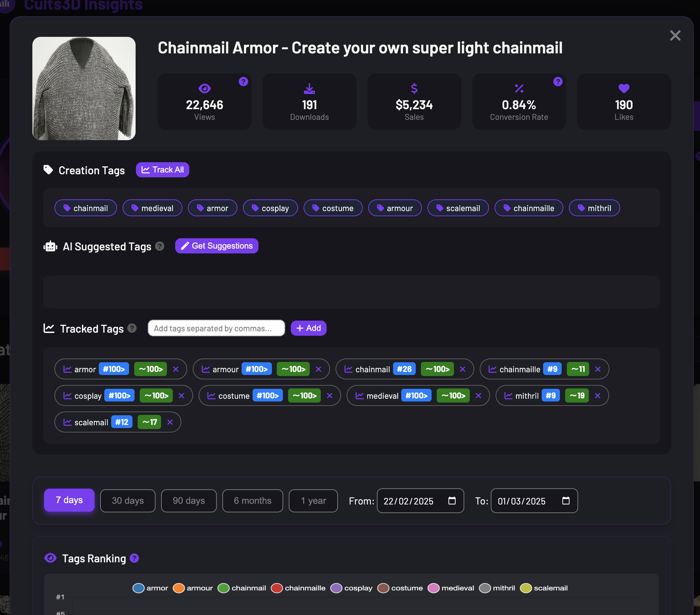Open the Views stat help icon
The height and width of the screenshot is (615, 700).
coord(243,82)
